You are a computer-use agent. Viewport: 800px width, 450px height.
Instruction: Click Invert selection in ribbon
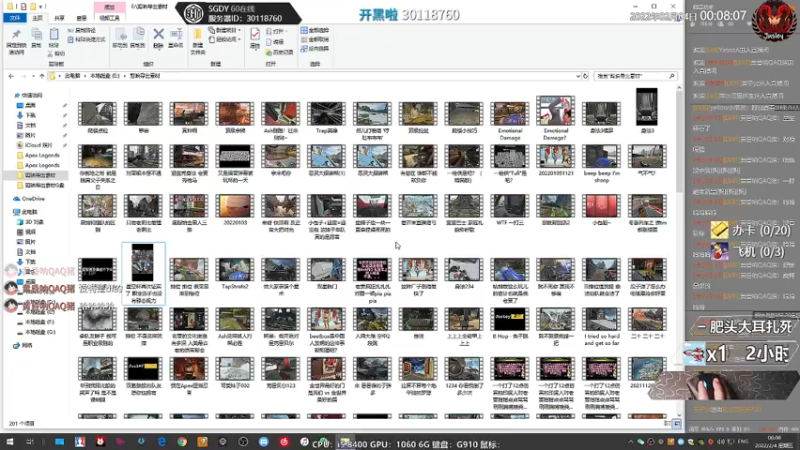tap(315, 48)
